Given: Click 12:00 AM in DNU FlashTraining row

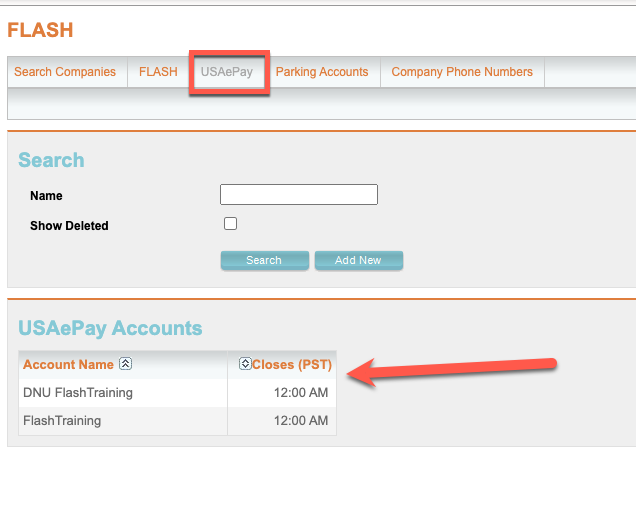Looking at the screenshot, I should (301, 392).
